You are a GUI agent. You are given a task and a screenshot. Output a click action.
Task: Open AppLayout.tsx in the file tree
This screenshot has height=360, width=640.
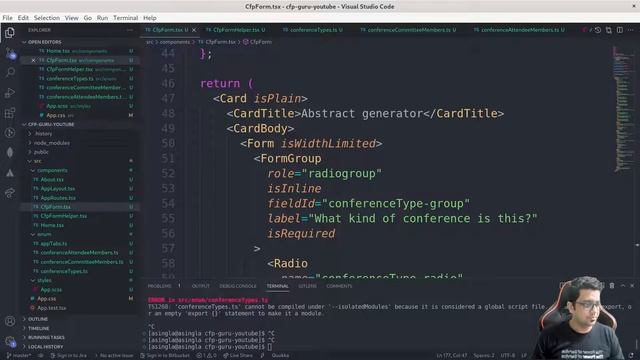pyautogui.click(x=80, y=189)
